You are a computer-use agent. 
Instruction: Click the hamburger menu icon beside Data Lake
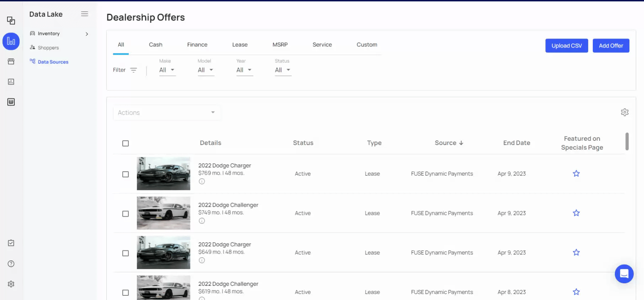(84, 14)
